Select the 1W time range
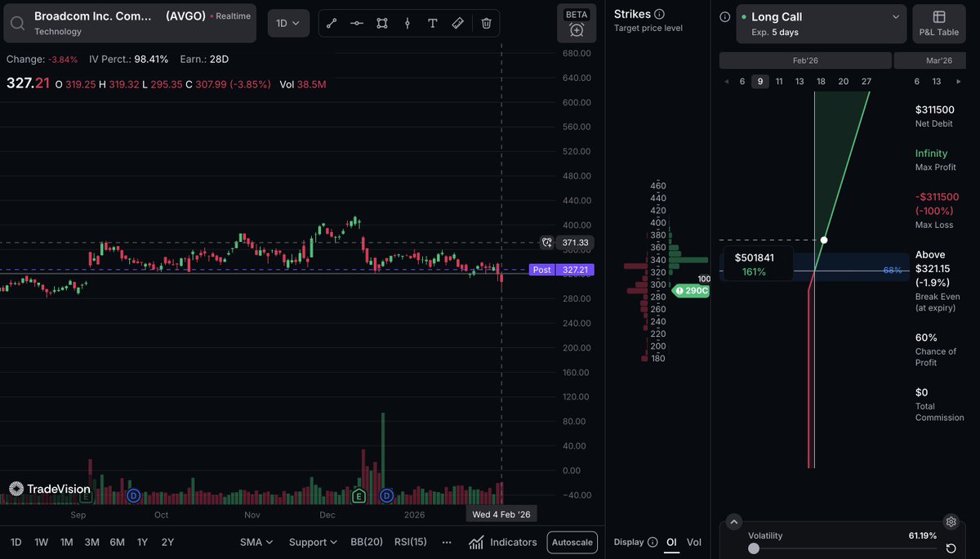The width and height of the screenshot is (980, 559). (42, 542)
